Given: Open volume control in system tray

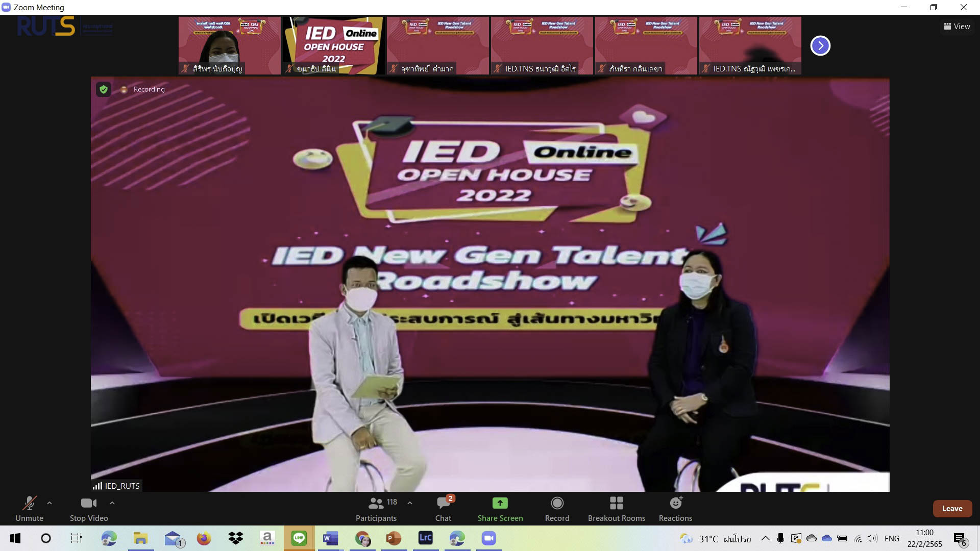Looking at the screenshot, I should (x=872, y=538).
